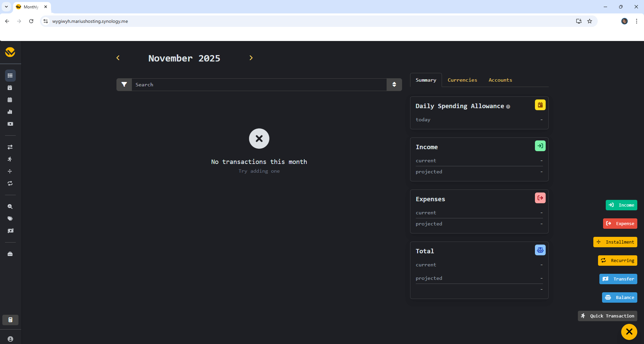Go to previous month with left chevron

pyautogui.click(x=118, y=58)
